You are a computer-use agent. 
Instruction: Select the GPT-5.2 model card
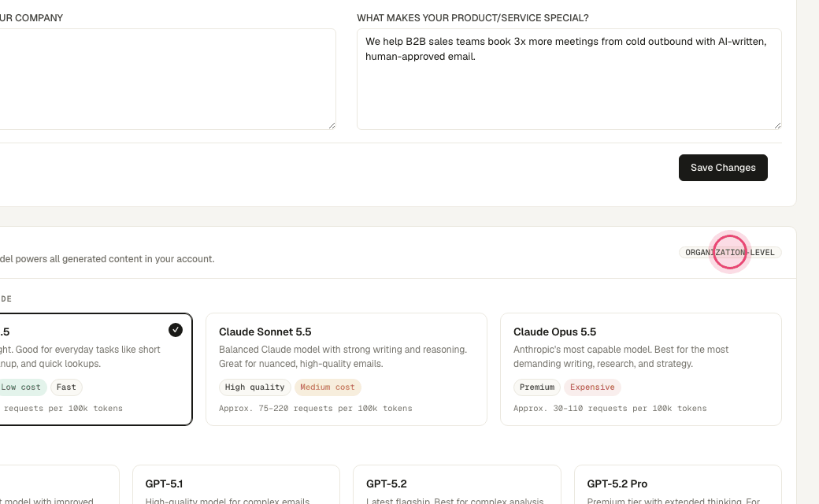(x=457, y=484)
